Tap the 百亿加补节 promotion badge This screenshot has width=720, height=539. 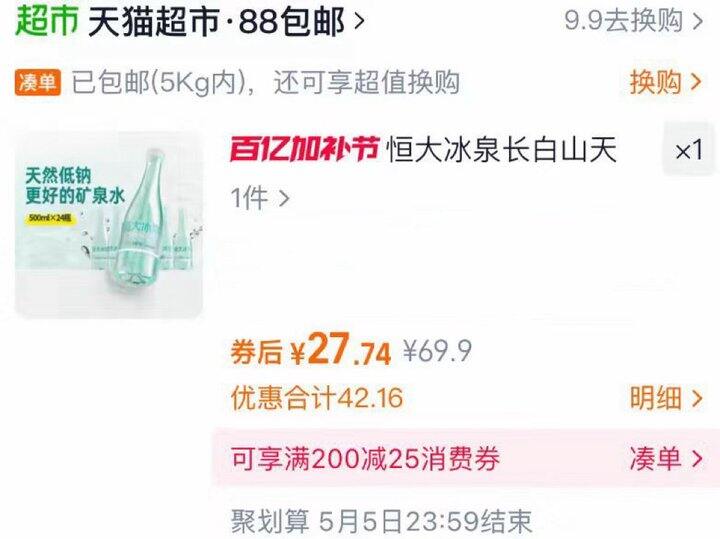(304, 149)
